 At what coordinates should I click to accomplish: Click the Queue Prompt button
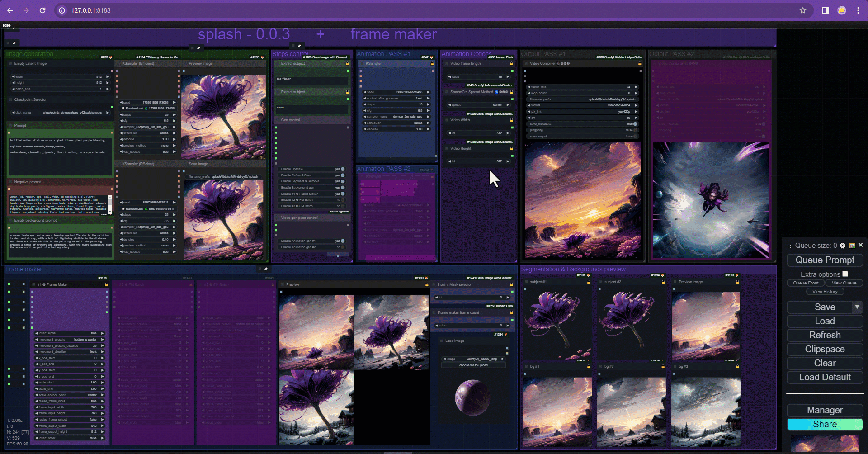tap(825, 260)
